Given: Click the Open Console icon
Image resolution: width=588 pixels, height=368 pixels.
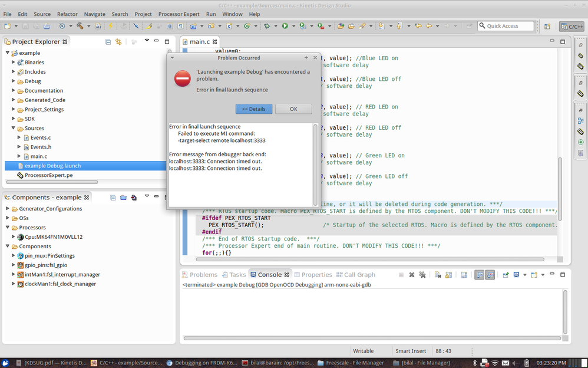Looking at the screenshot, I should pyautogui.click(x=534, y=275).
